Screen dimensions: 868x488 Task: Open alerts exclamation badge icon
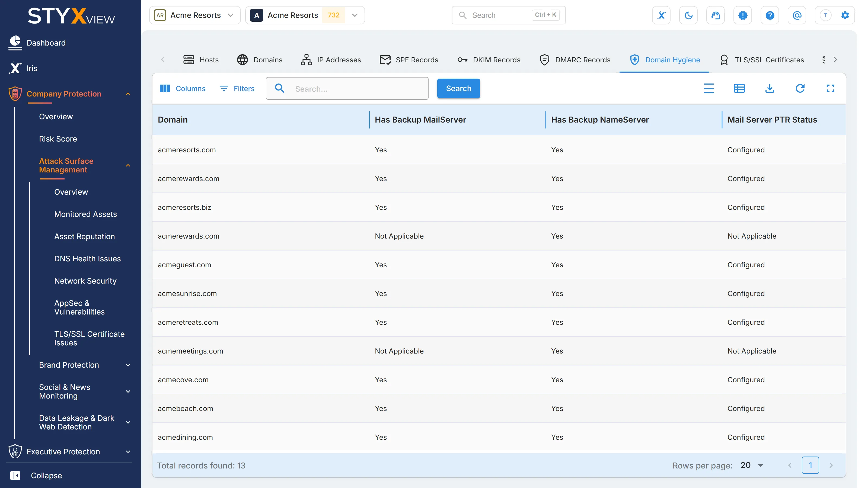click(x=743, y=15)
